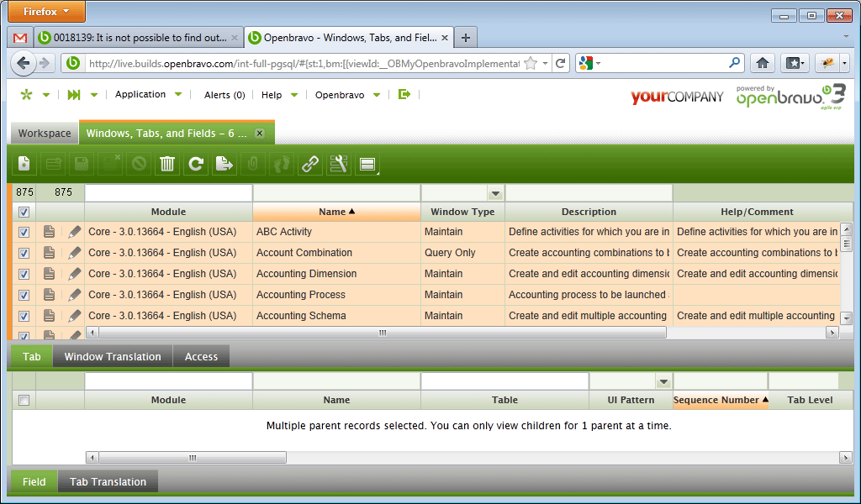Screen dimensions: 861x504
Task: Click the Export to spreadsheet icon
Action: 224,165
